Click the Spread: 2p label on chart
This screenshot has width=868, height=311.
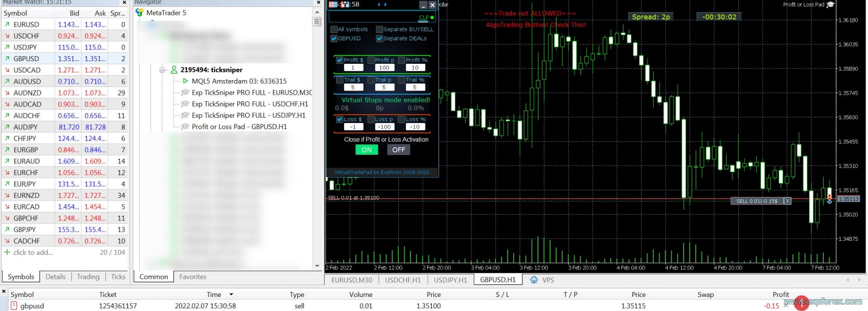pyautogui.click(x=651, y=17)
